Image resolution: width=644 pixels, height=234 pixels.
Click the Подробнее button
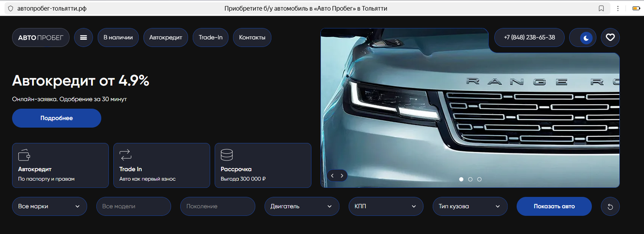click(56, 118)
